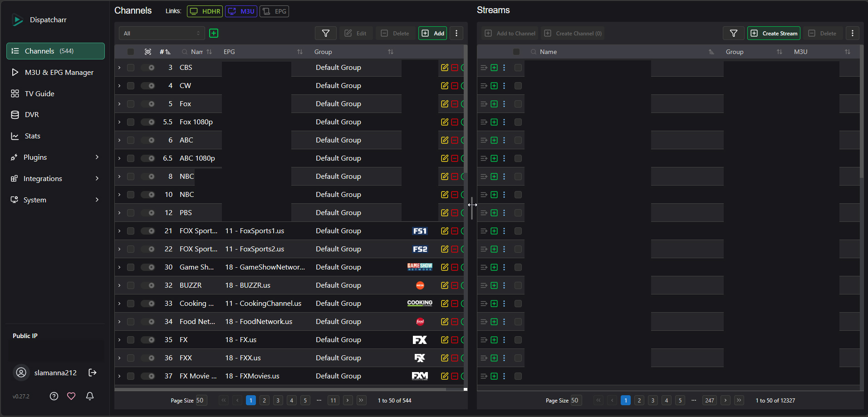Open channels table more-options kebab menu
Viewport: 868px width, 417px height.
coord(456,33)
